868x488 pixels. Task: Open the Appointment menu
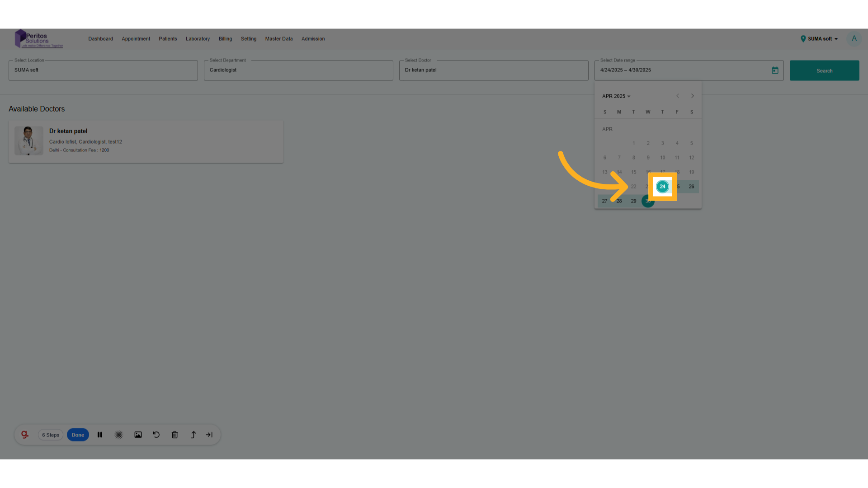point(136,39)
